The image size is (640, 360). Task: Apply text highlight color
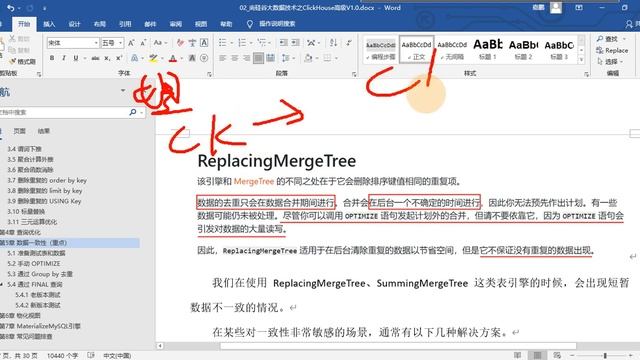tap(153, 58)
